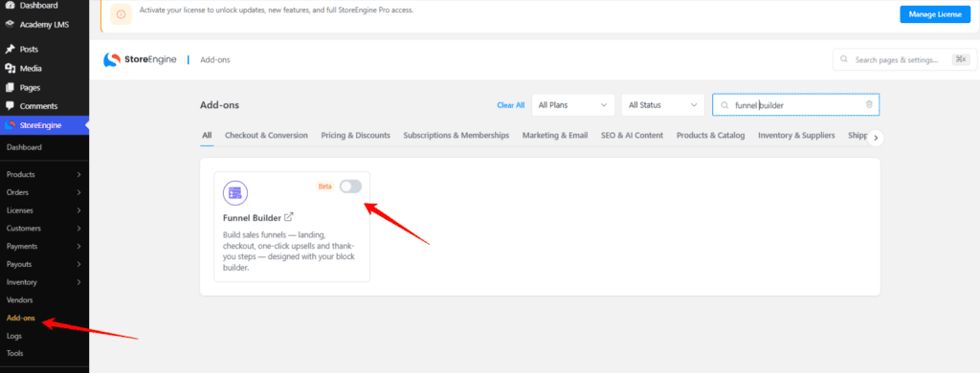Open the Products menu item
Screen dimensions: 980x373
tap(21, 174)
